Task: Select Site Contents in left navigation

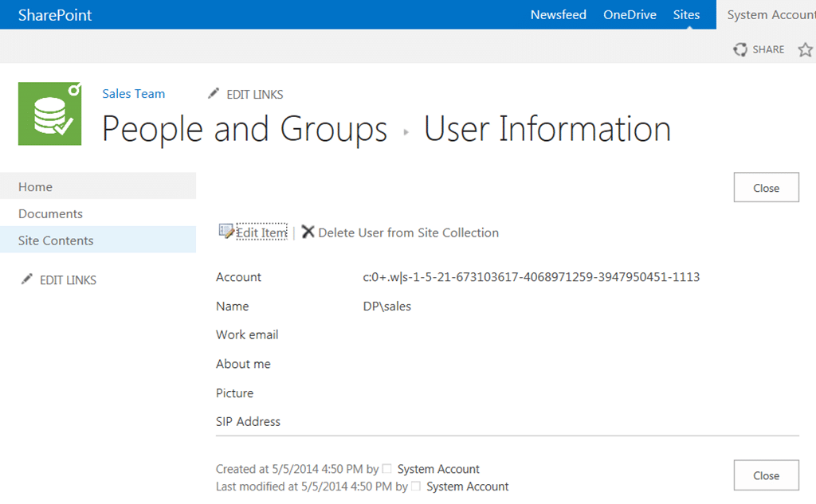Action: (x=98, y=240)
